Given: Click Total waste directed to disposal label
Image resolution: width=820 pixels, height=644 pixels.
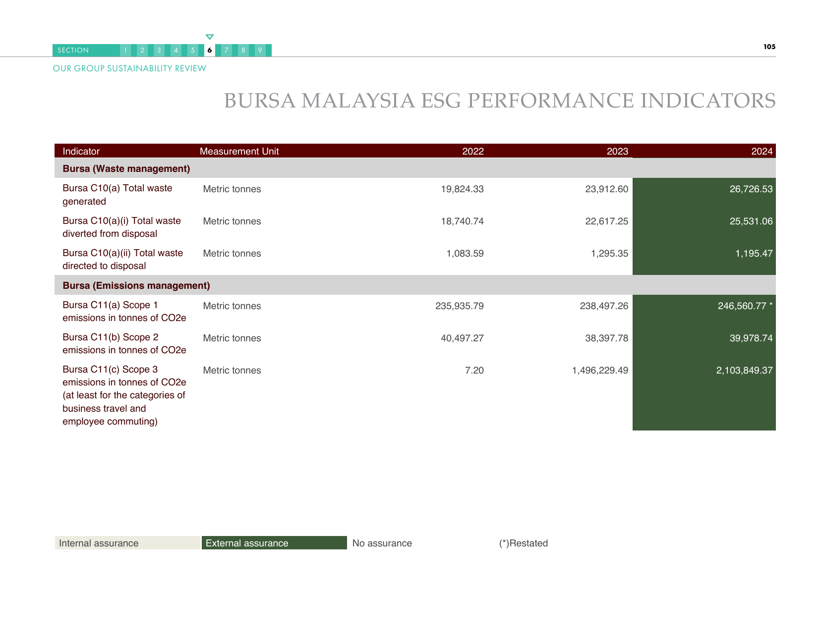Looking at the screenshot, I should pos(122,259).
